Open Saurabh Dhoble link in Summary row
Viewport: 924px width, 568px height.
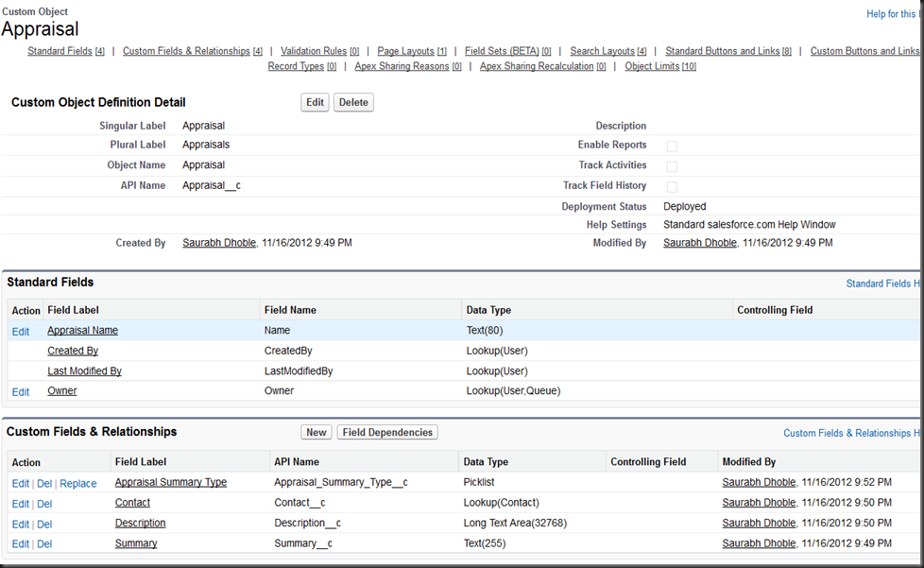tap(759, 543)
